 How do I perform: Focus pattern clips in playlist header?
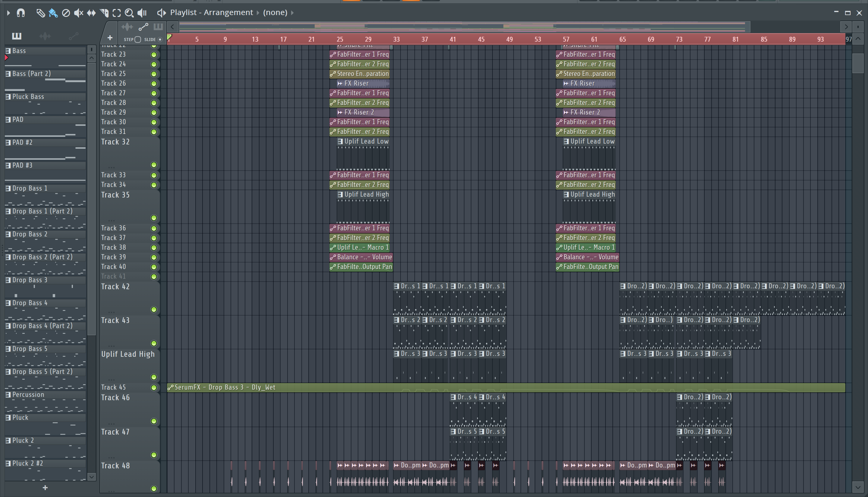pyautogui.click(x=158, y=27)
